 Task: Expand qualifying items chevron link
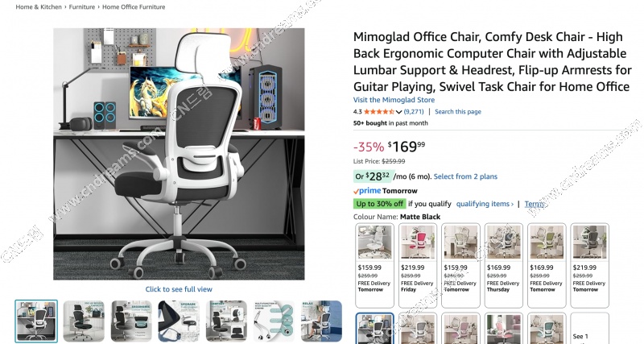point(485,204)
